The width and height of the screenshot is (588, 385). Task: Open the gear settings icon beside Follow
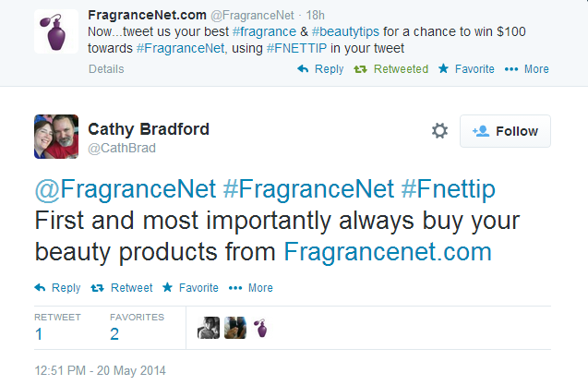pyautogui.click(x=439, y=131)
